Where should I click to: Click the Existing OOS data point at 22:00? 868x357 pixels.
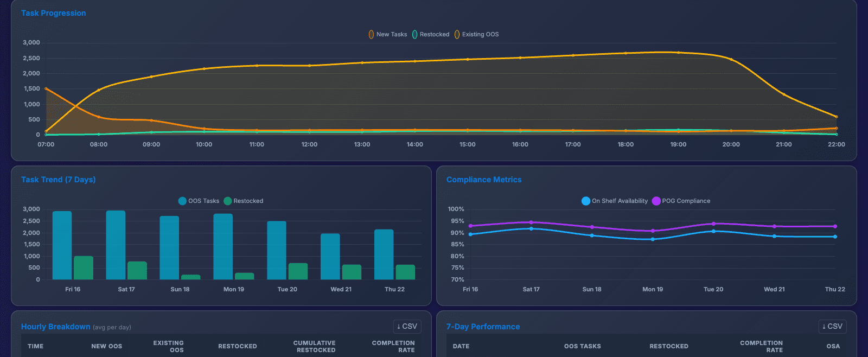pos(836,117)
